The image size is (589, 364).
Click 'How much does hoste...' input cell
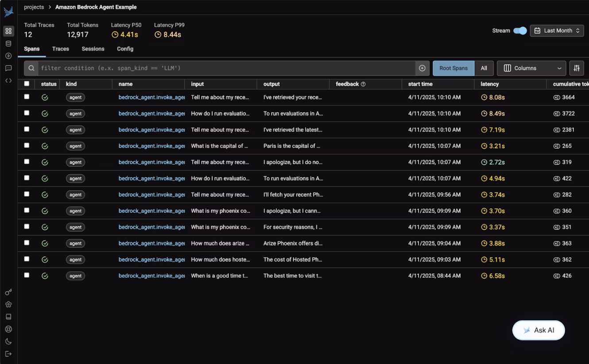[x=221, y=259]
